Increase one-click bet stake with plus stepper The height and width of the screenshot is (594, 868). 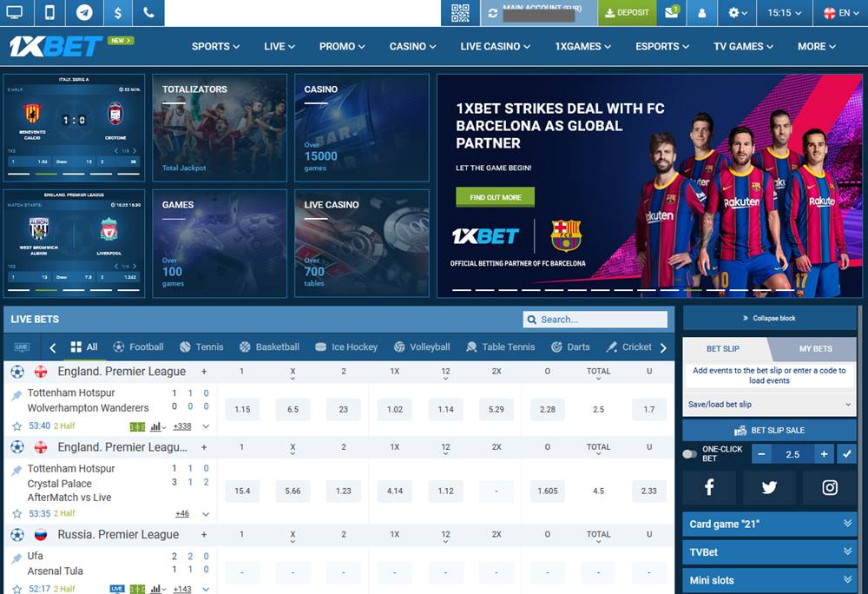[x=824, y=453]
